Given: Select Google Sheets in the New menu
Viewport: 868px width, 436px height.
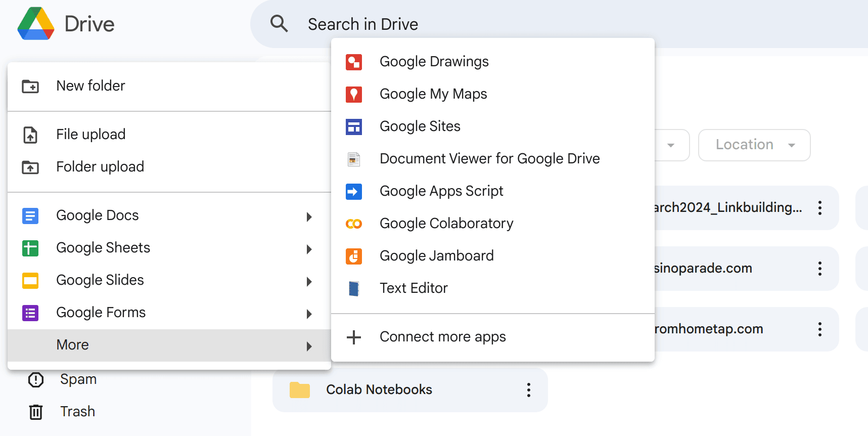Looking at the screenshot, I should coord(169,248).
